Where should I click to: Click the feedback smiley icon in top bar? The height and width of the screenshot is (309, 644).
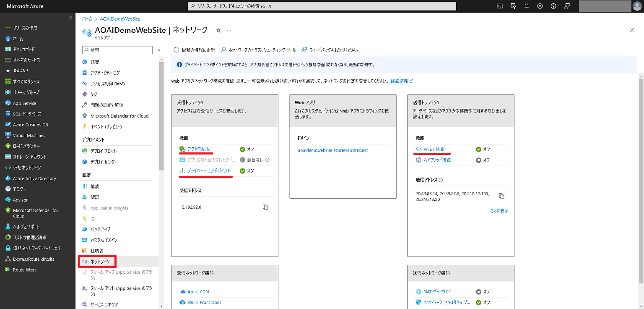click(566, 6)
